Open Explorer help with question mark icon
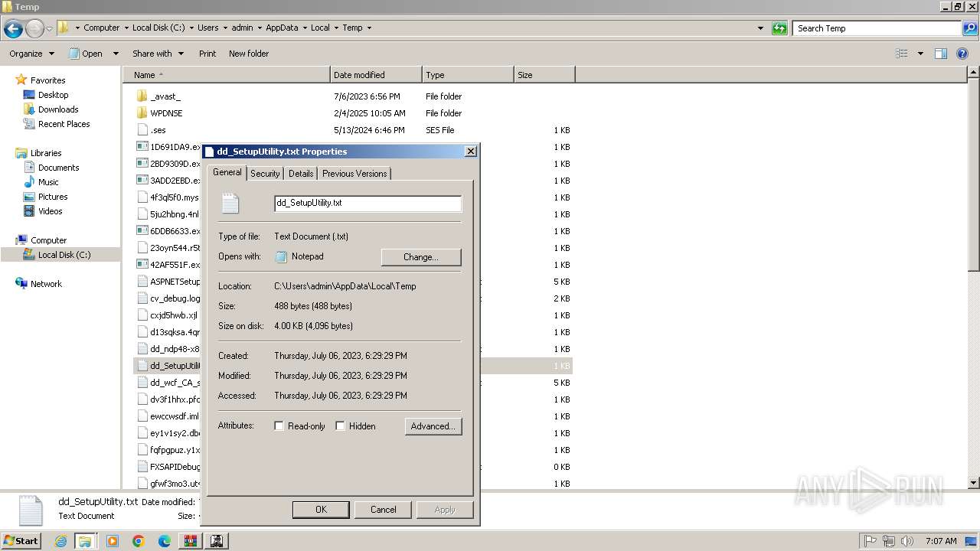Viewport: 980px width, 551px height. click(x=964, y=54)
